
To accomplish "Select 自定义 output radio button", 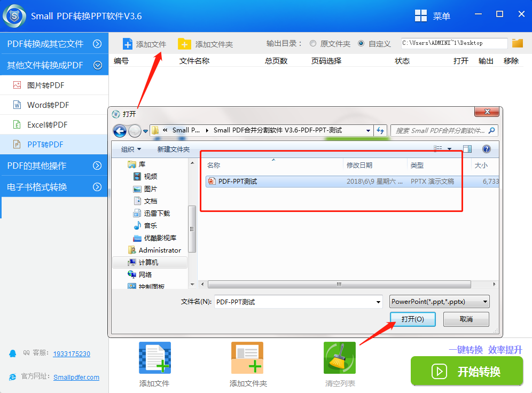I will (361, 43).
